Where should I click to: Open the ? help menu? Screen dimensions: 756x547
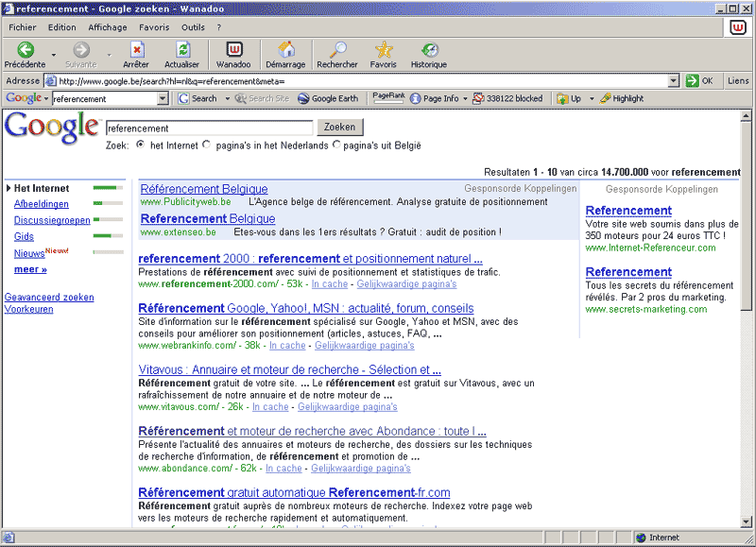pos(219,27)
